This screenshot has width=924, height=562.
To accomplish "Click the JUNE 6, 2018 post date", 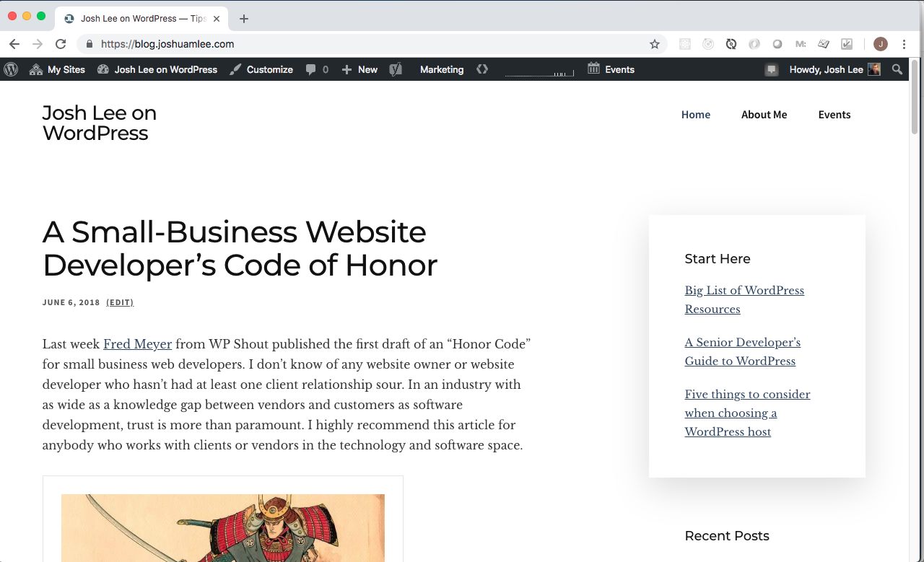I will click(x=71, y=302).
